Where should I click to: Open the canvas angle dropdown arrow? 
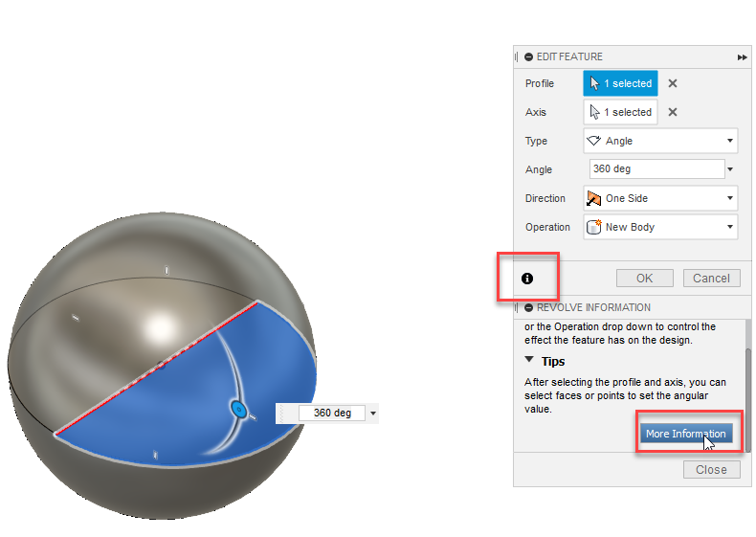point(372,414)
